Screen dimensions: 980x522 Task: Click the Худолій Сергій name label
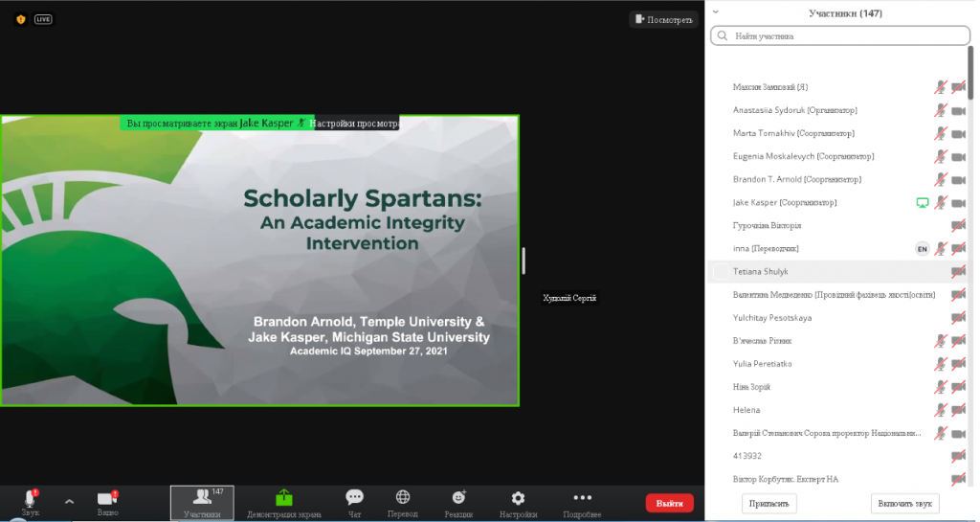[569, 298]
